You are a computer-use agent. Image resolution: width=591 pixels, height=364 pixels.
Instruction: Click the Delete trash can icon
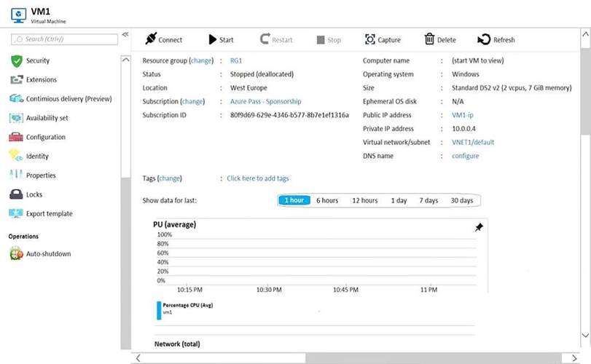coord(430,39)
